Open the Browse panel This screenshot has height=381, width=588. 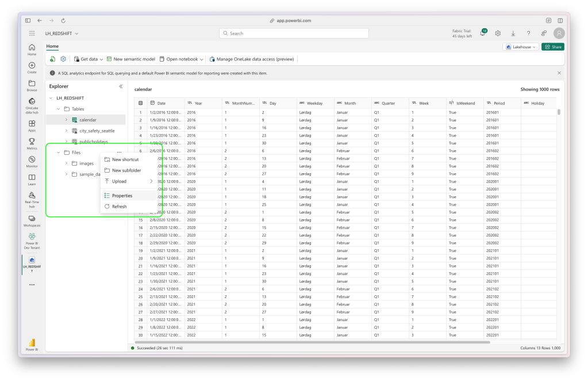pyautogui.click(x=32, y=86)
